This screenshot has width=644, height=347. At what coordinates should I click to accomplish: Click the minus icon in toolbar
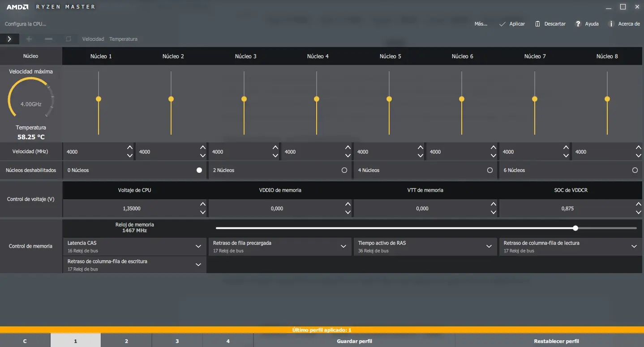pyautogui.click(x=49, y=39)
